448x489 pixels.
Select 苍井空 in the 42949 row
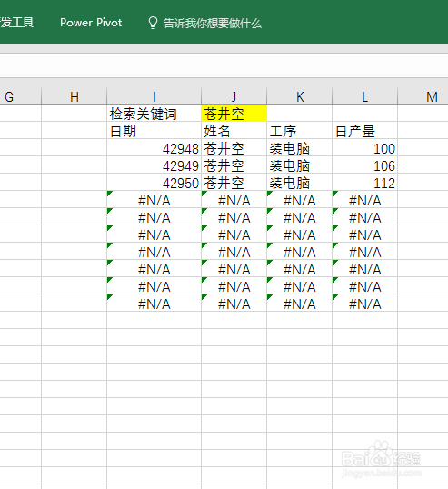tap(234, 165)
